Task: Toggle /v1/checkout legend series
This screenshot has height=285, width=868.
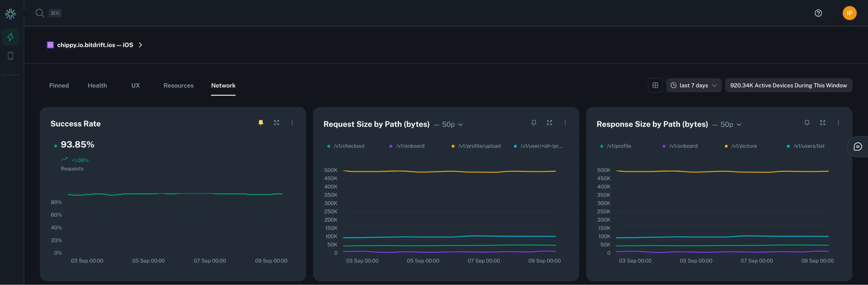Action: click(x=346, y=146)
